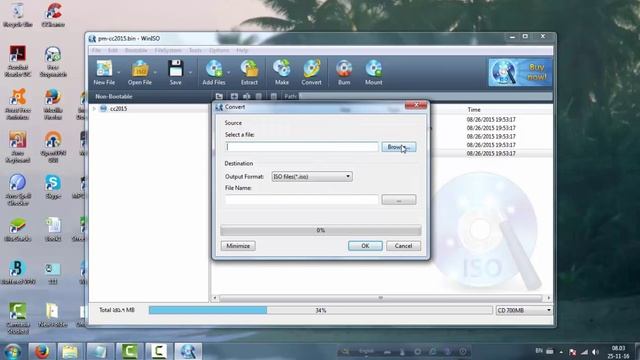The width and height of the screenshot is (640, 360).
Task: Open the FileSystem menu
Action: pos(168,50)
